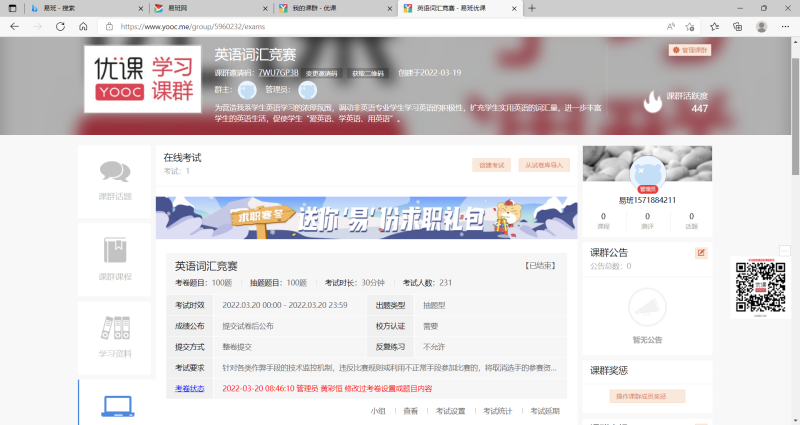Image resolution: width=800 pixels, height=425 pixels.
Task: Open the browser settings ellipsis menu
Action: coord(784,26)
